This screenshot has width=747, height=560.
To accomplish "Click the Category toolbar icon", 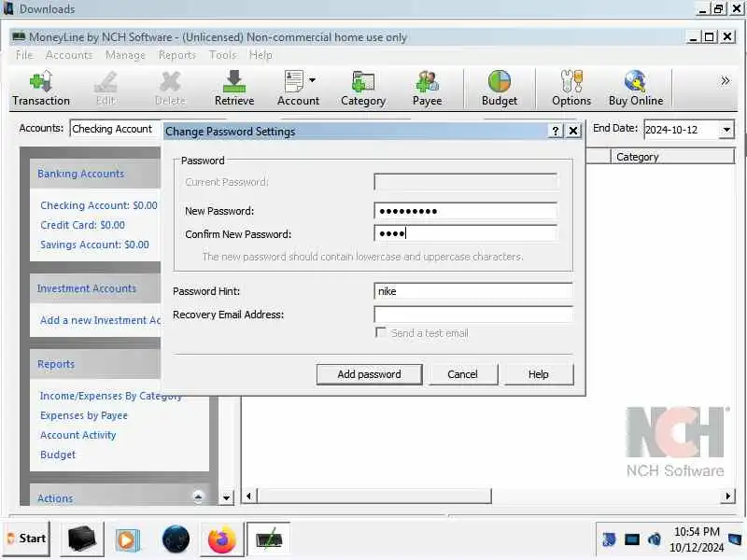I will (363, 89).
